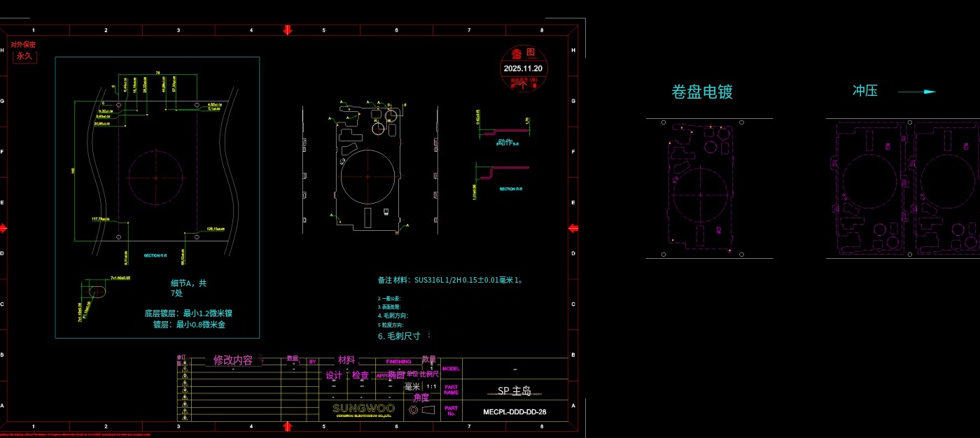Image resolution: width=980 pixels, height=438 pixels.
Task: Click the 卷盘电镀 heading text
Action: pyautogui.click(x=701, y=92)
